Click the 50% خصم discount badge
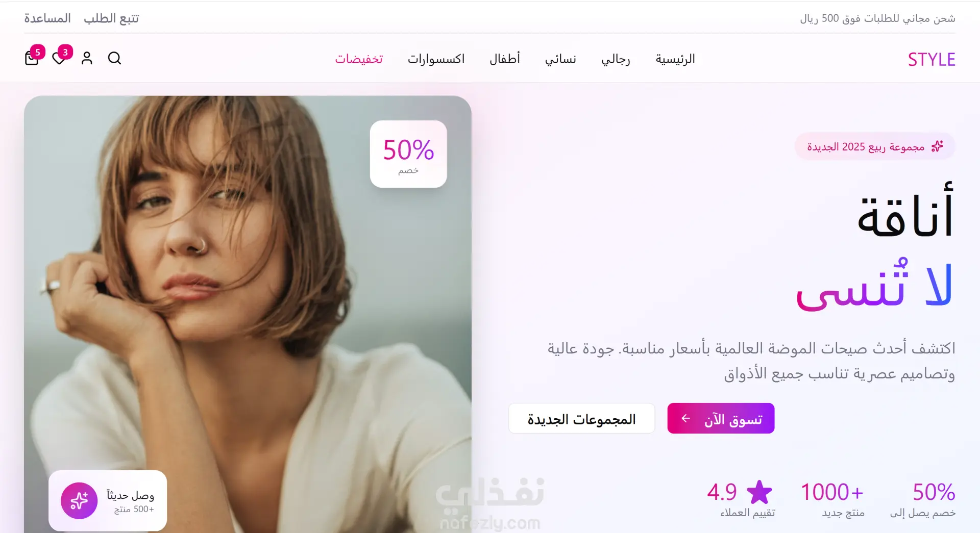The width and height of the screenshot is (980, 533). (x=408, y=154)
